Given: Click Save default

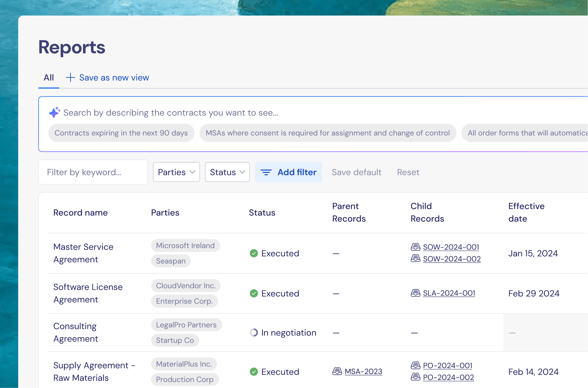Looking at the screenshot, I should tap(356, 172).
